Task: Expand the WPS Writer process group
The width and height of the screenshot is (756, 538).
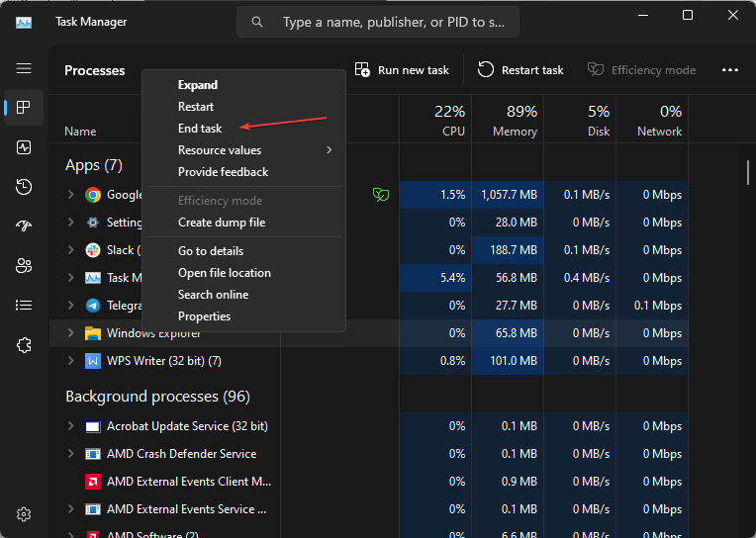Action: click(x=70, y=361)
